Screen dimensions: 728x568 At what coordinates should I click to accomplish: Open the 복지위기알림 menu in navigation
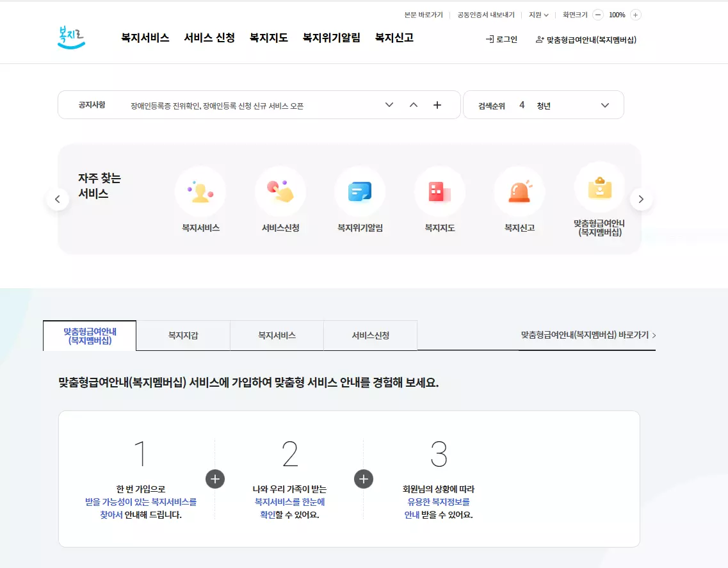click(x=330, y=38)
